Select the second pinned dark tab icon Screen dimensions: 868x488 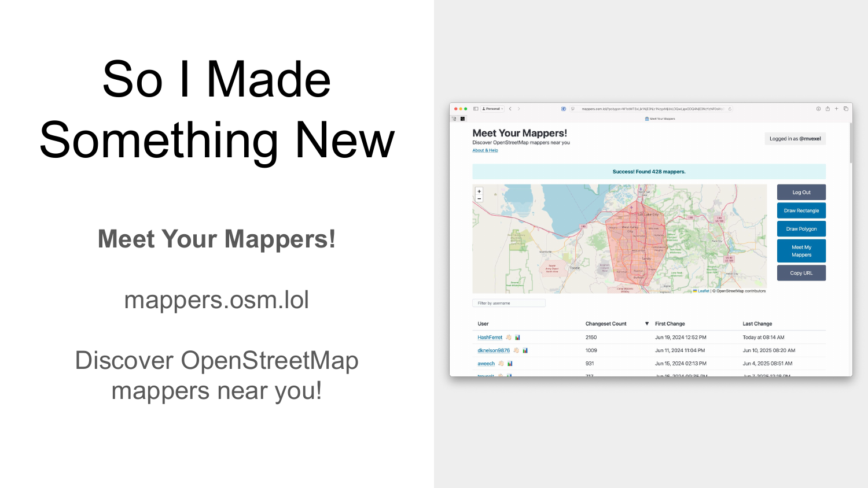pyautogui.click(x=462, y=119)
